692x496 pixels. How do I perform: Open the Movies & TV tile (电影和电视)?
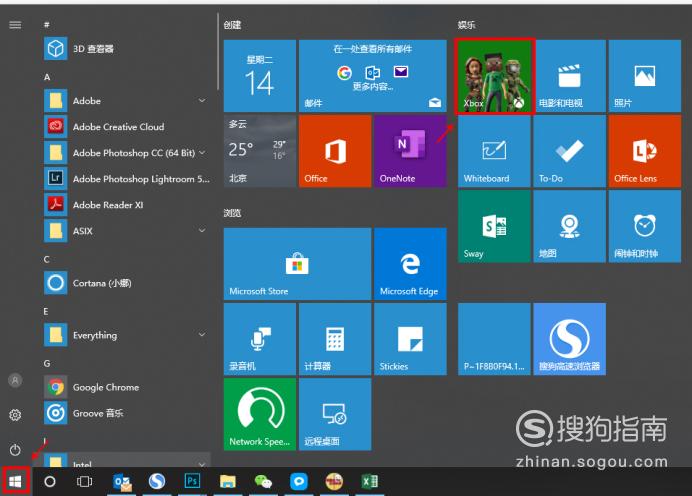(569, 76)
